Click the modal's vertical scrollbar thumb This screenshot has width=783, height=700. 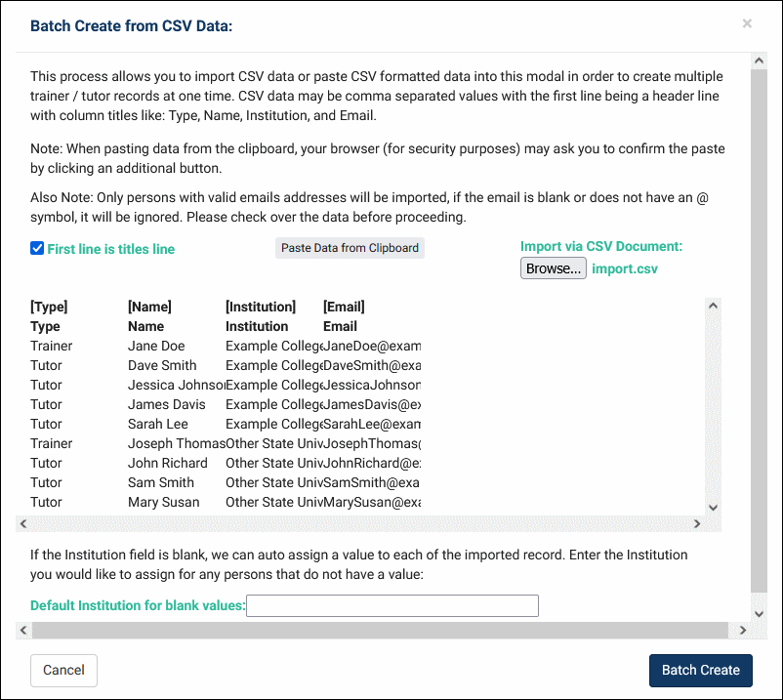pos(759,322)
